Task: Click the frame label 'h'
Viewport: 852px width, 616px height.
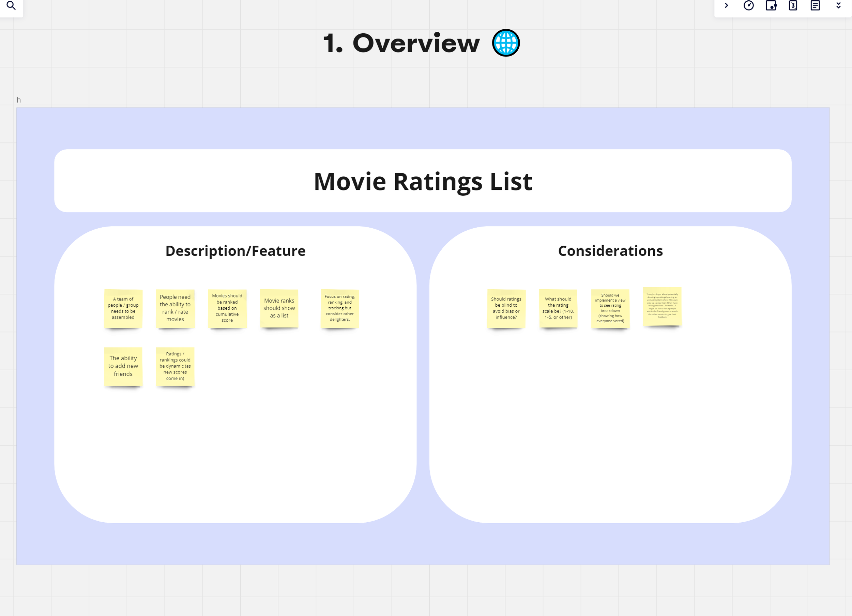Action: tap(19, 100)
